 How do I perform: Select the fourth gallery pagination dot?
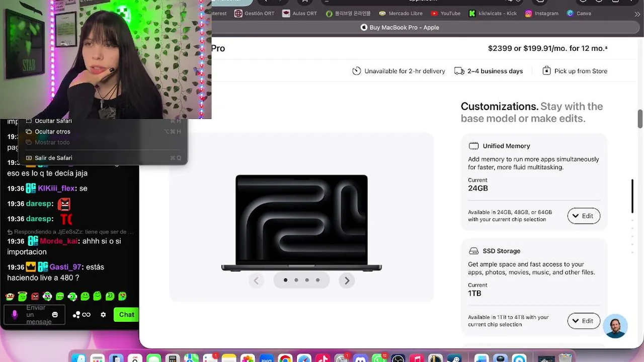(x=317, y=280)
